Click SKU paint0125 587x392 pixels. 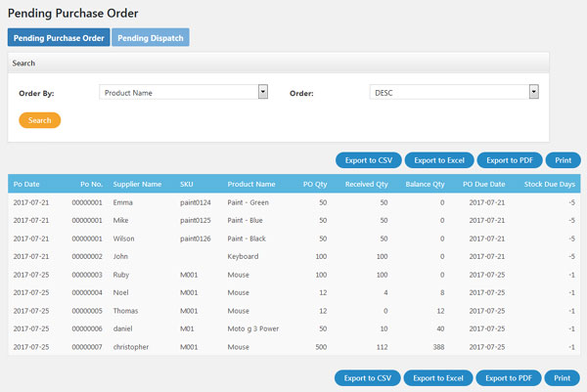coord(195,220)
